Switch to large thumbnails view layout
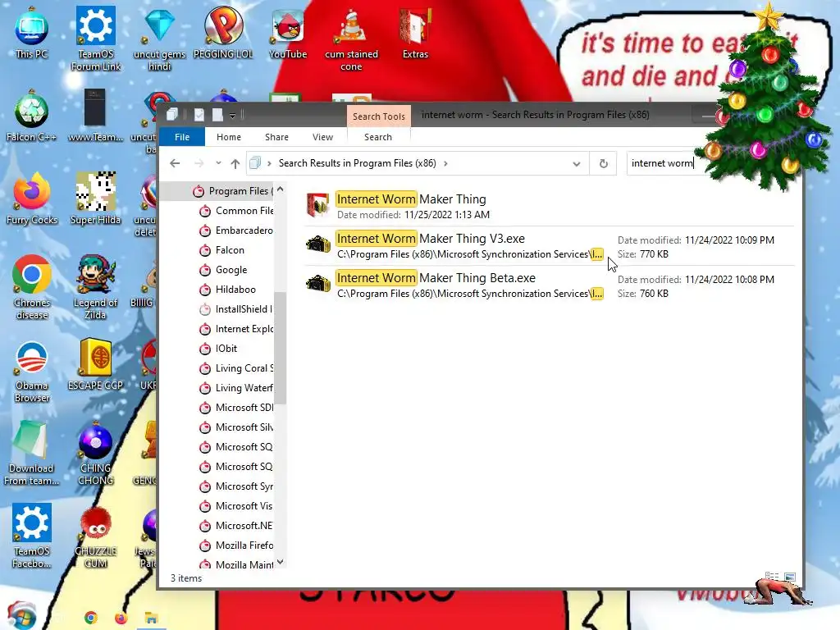The width and height of the screenshot is (840, 630). tap(790, 577)
